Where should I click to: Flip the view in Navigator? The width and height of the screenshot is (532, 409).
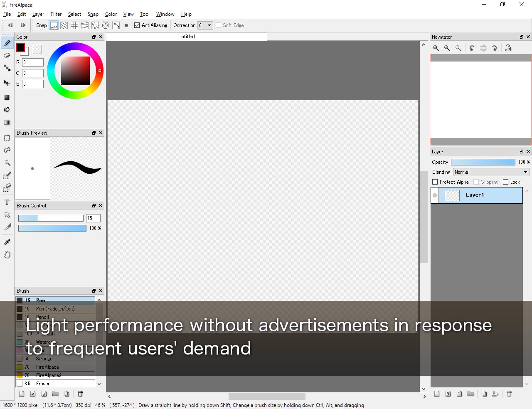[508, 48]
